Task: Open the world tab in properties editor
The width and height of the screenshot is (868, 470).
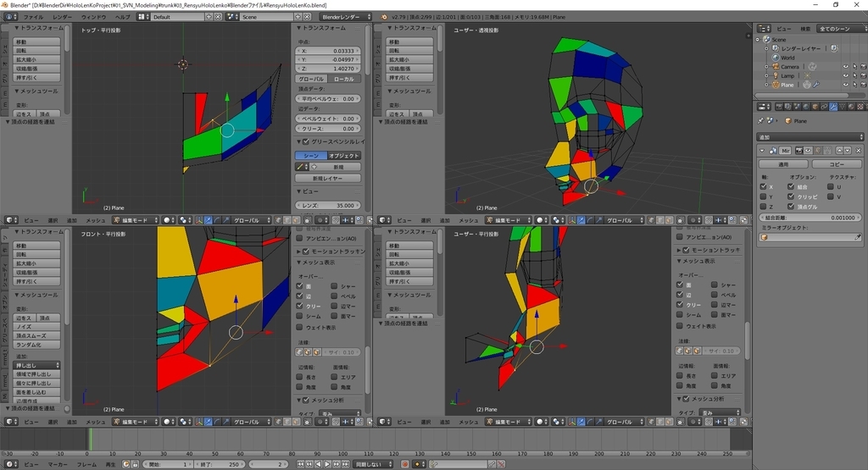Action: click(806, 107)
